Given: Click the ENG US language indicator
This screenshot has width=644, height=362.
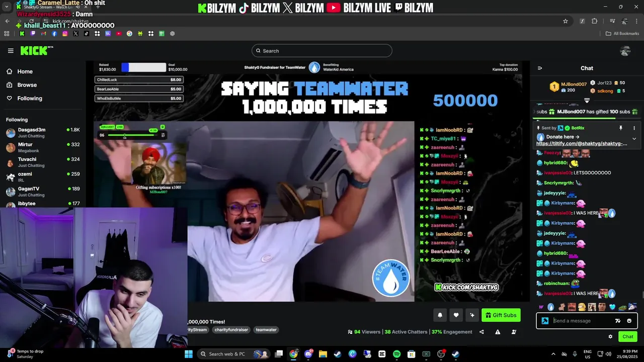Looking at the screenshot, I should click(588, 354).
